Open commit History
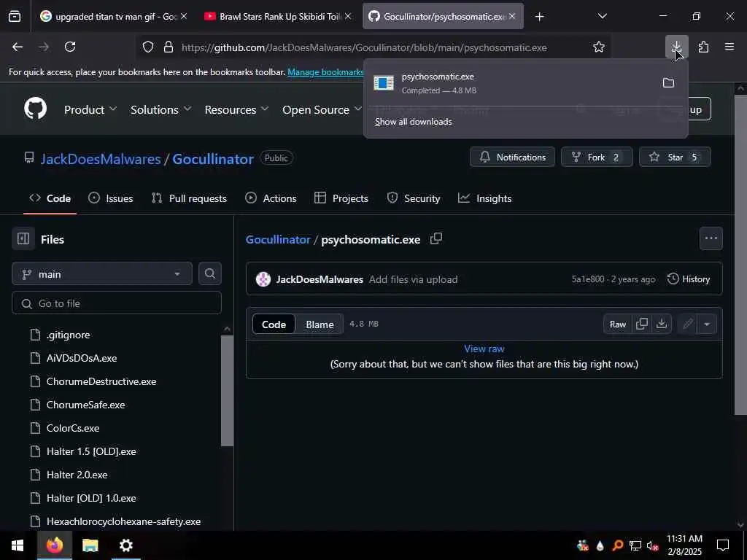Screen dimensions: 747x560 [689, 279]
